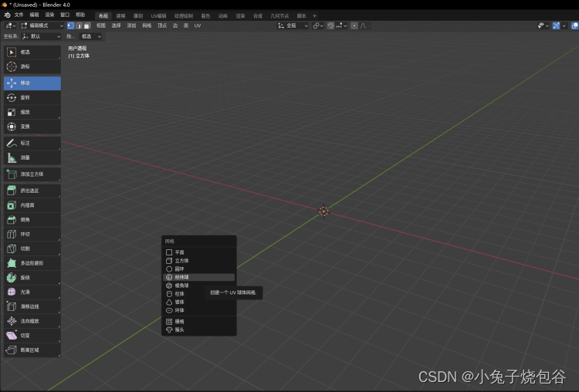
Task: Select the 切割 knife tool
Action: (x=32, y=248)
